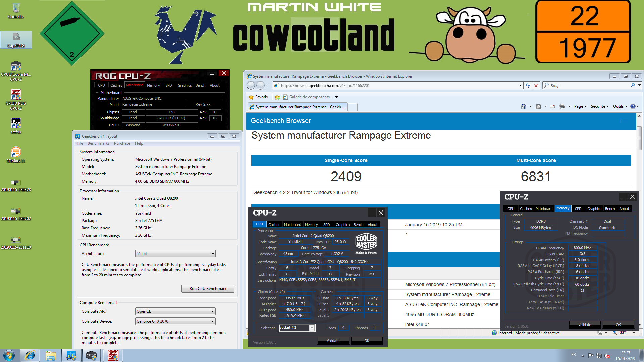Click the Internet Explorer forward arrow
Screen dimensions: 644x362
(260, 86)
